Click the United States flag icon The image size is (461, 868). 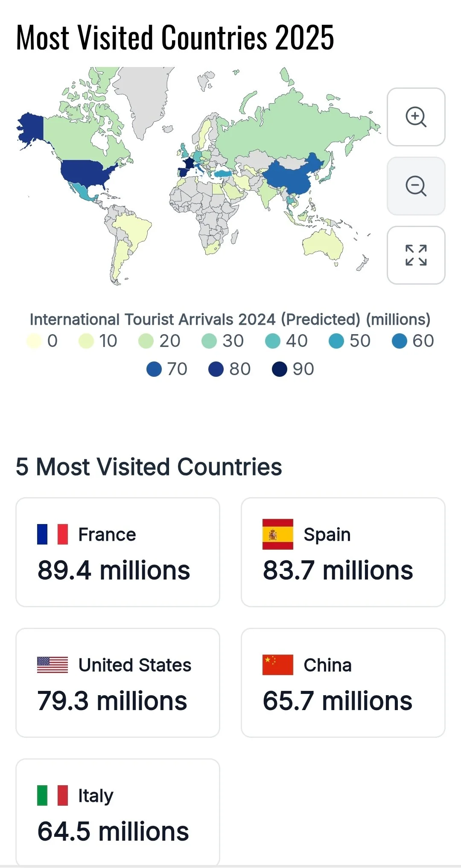pyautogui.click(x=53, y=665)
